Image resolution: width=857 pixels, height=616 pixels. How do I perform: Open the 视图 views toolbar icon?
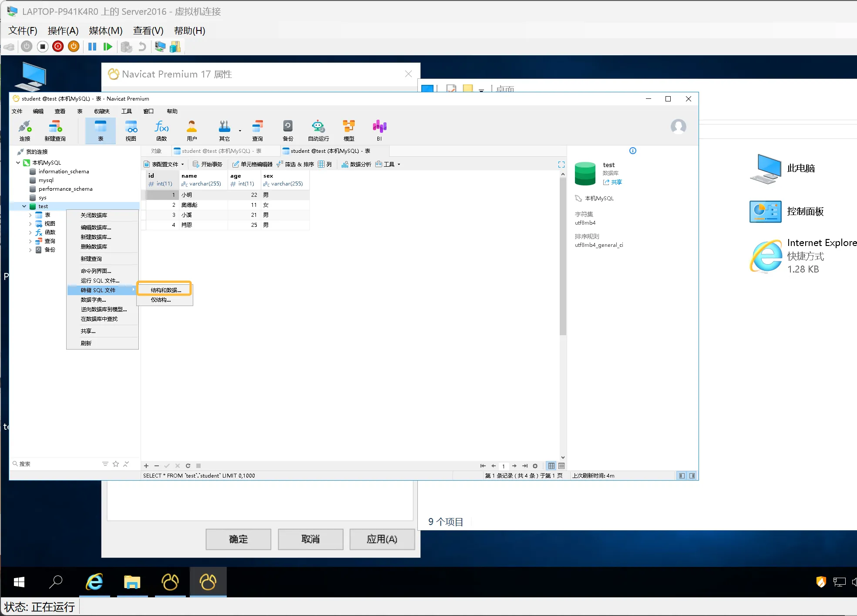click(131, 130)
